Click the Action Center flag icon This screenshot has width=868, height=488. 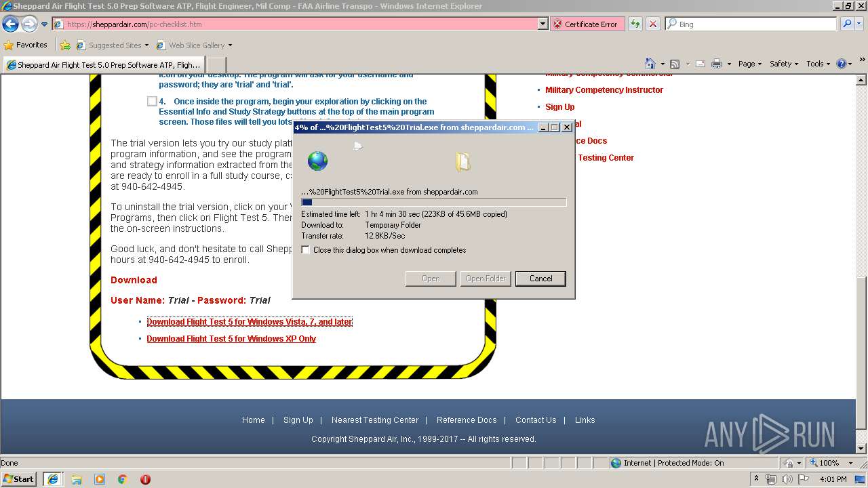coord(804,479)
